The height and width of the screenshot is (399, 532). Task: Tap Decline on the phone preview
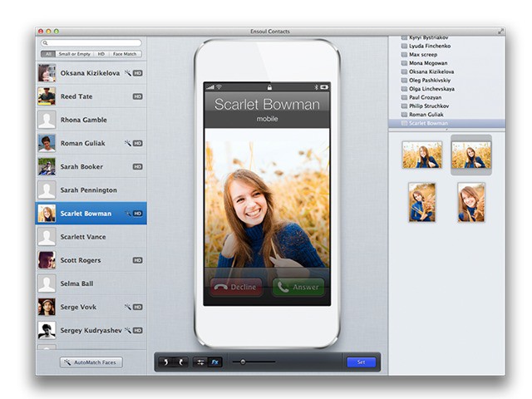[x=236, y=287]
